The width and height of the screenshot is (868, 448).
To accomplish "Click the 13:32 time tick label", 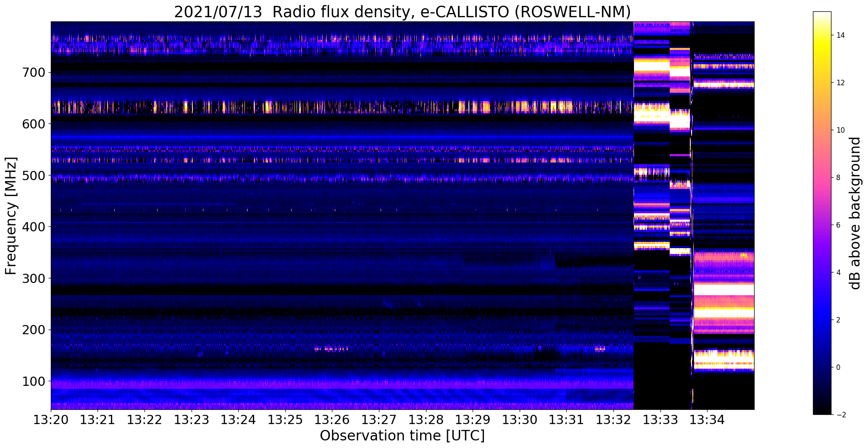I will click(613, 419).
